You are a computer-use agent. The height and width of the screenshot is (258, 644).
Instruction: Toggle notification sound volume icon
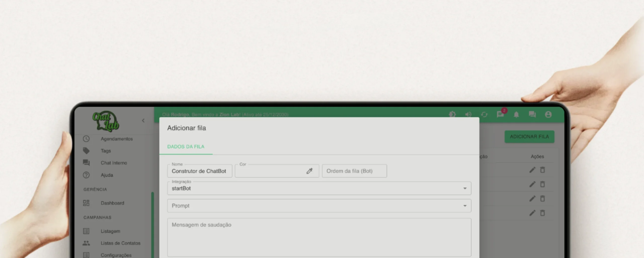tap(468, 115)
